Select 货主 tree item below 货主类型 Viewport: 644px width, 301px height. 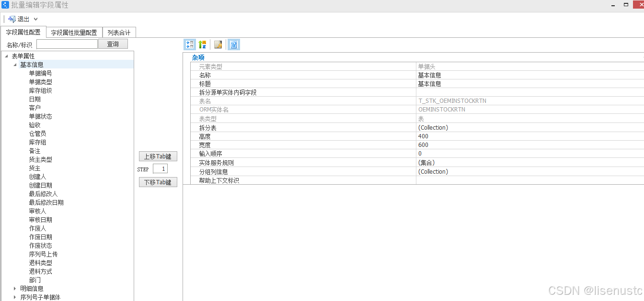(x=34, y=168)
